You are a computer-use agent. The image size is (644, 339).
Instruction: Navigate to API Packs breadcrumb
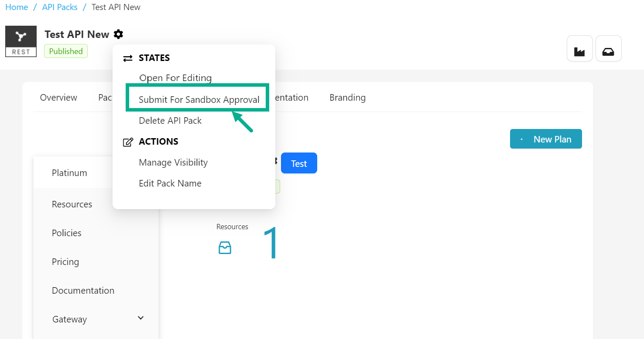tap(60, 7)
